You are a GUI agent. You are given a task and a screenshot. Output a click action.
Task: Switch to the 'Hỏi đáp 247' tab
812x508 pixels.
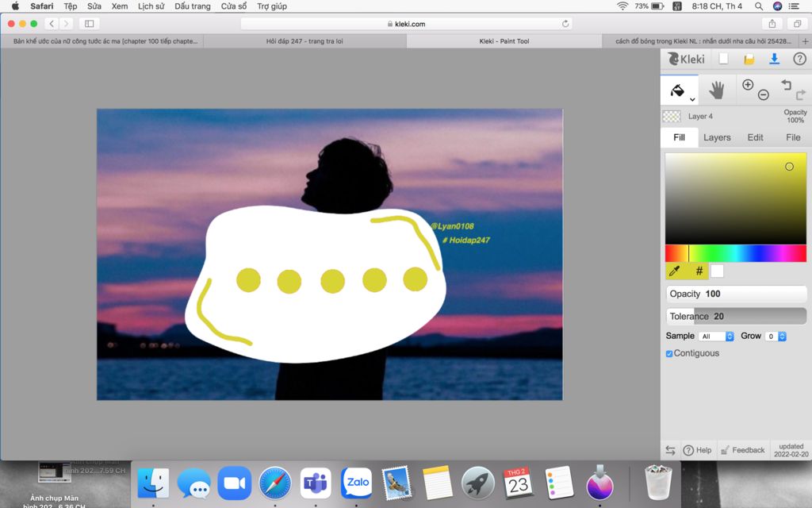304,41
